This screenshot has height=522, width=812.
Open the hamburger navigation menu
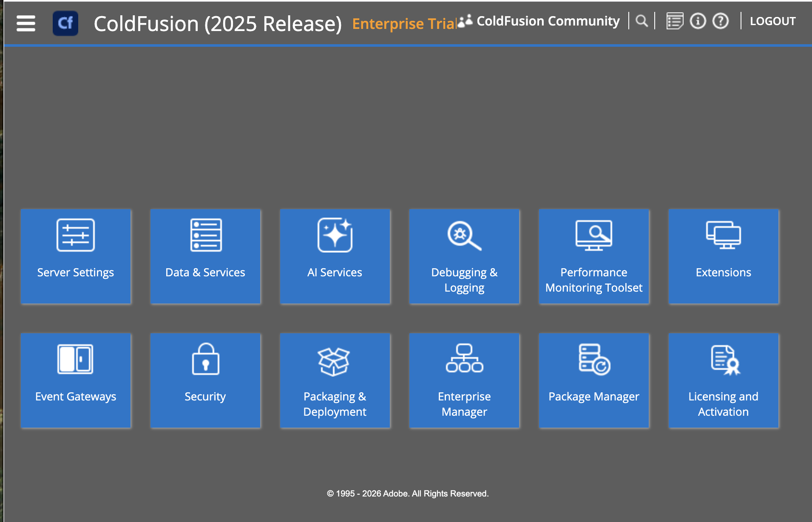(26, 23)
